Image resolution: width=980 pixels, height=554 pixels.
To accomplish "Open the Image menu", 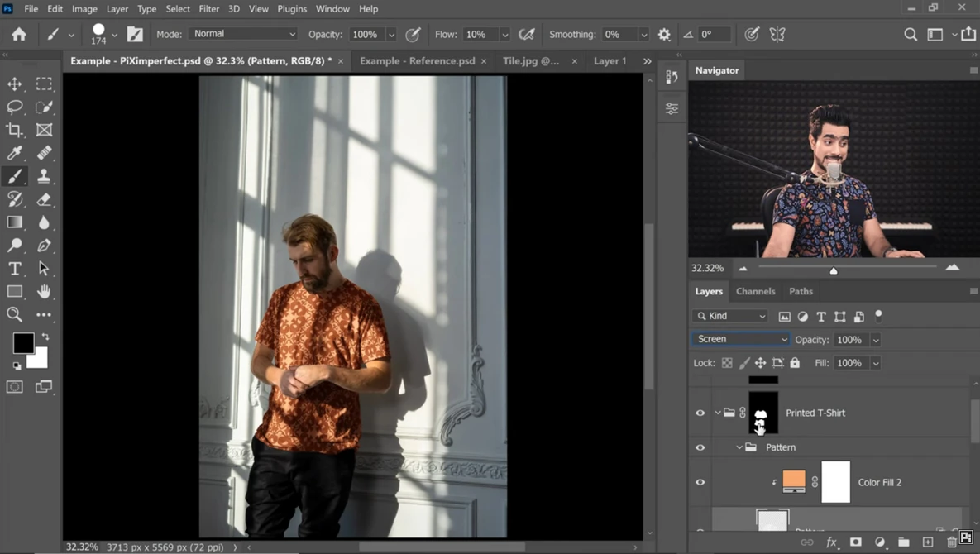I will (x=84, y=9).
